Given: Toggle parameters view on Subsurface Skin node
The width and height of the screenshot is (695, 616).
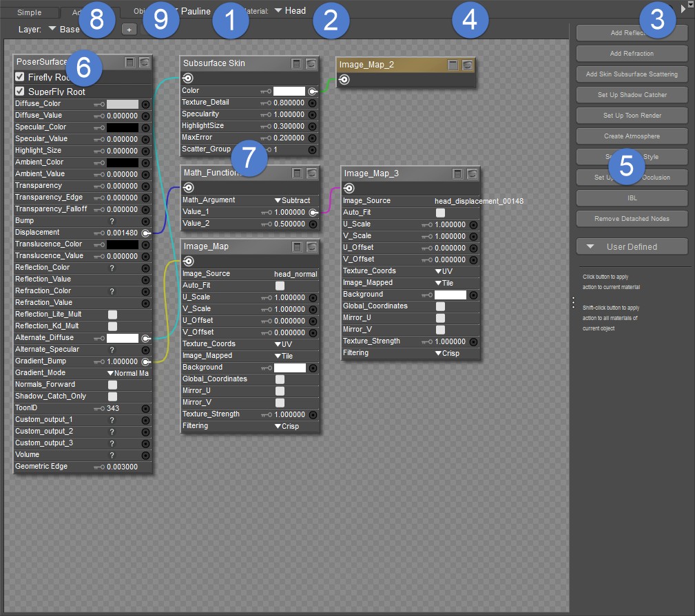Looking at the screenshot, I should pos(296,63).
